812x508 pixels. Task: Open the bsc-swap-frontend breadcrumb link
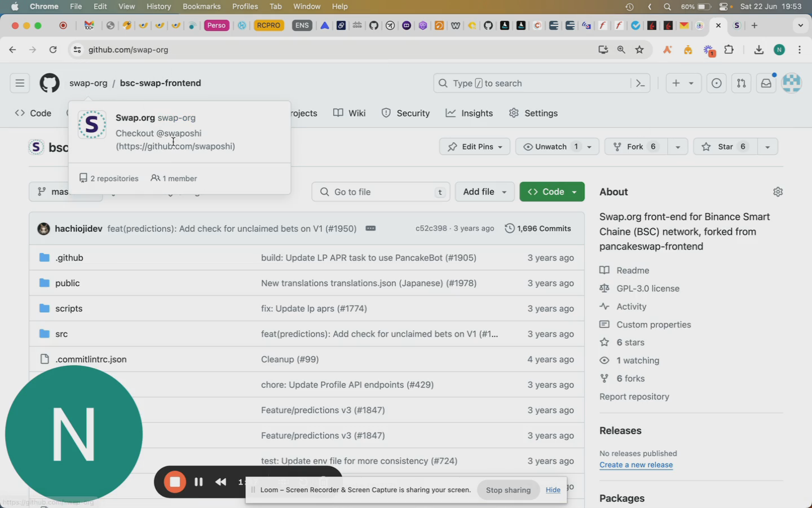[160, 83]
